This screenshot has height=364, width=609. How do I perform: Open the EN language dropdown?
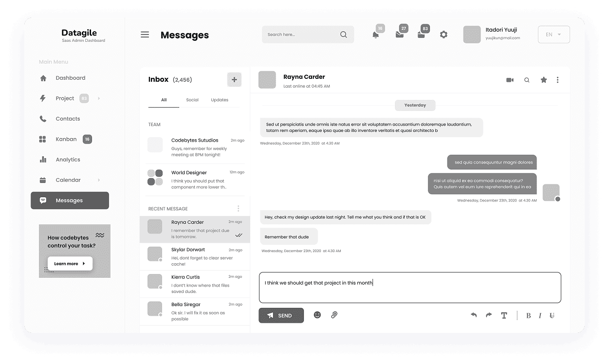[x=554, y=34]
